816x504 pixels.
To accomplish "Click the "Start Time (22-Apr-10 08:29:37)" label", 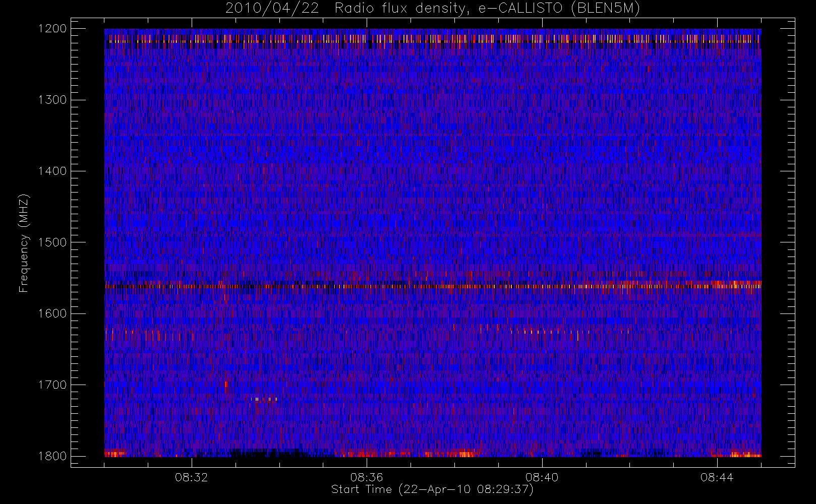I will pos(432,489).
